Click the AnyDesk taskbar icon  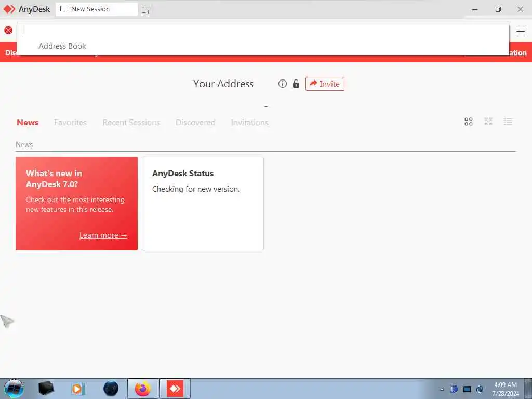pos(175,389)
